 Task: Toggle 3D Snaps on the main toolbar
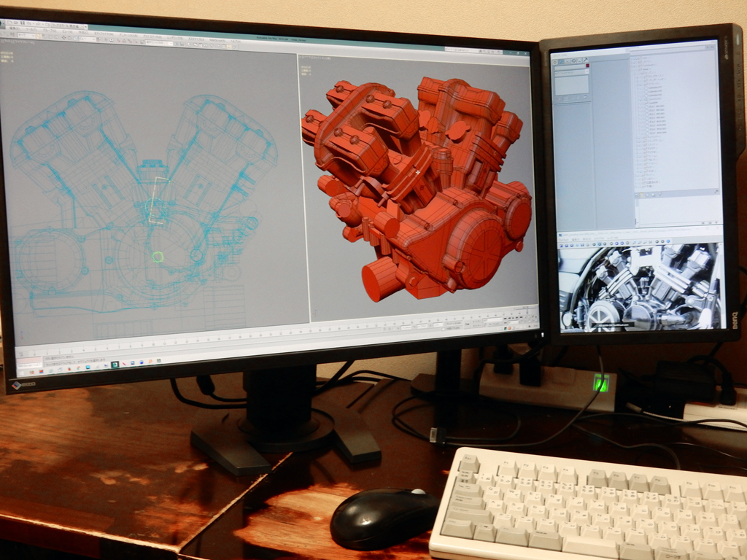[119, 41]
